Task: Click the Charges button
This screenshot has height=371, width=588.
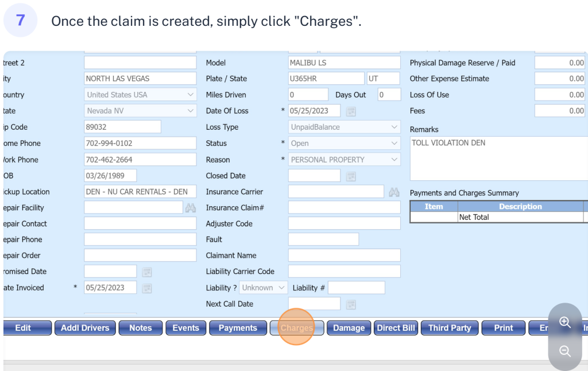Action: [296, 328]
